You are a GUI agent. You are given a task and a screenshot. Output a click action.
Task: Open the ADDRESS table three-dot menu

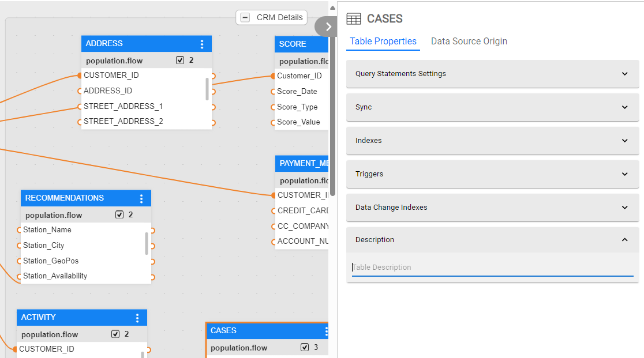tap(202, 44)
